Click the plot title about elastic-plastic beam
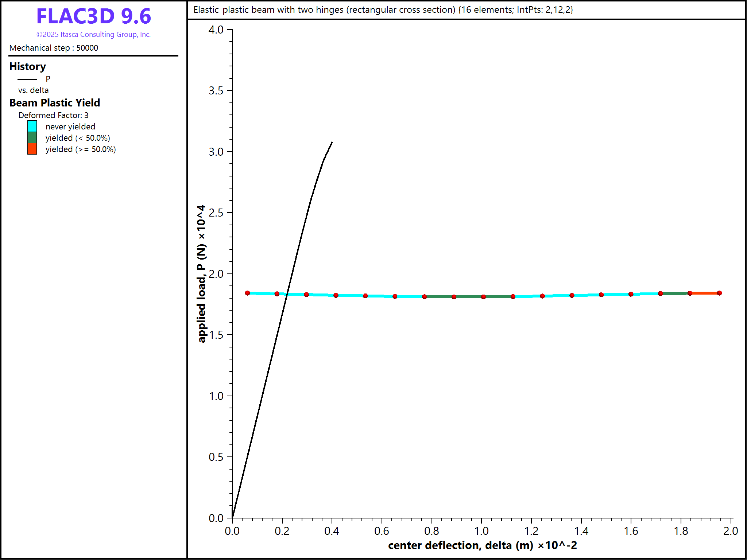The width and height of the screenshot is (747, 560). [383, 10]
